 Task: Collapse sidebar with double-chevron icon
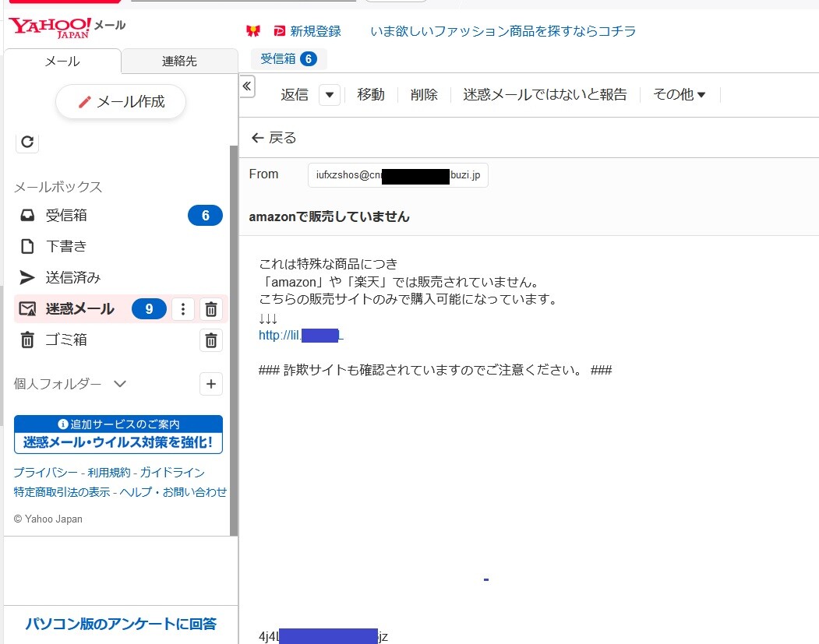point(247,86)
